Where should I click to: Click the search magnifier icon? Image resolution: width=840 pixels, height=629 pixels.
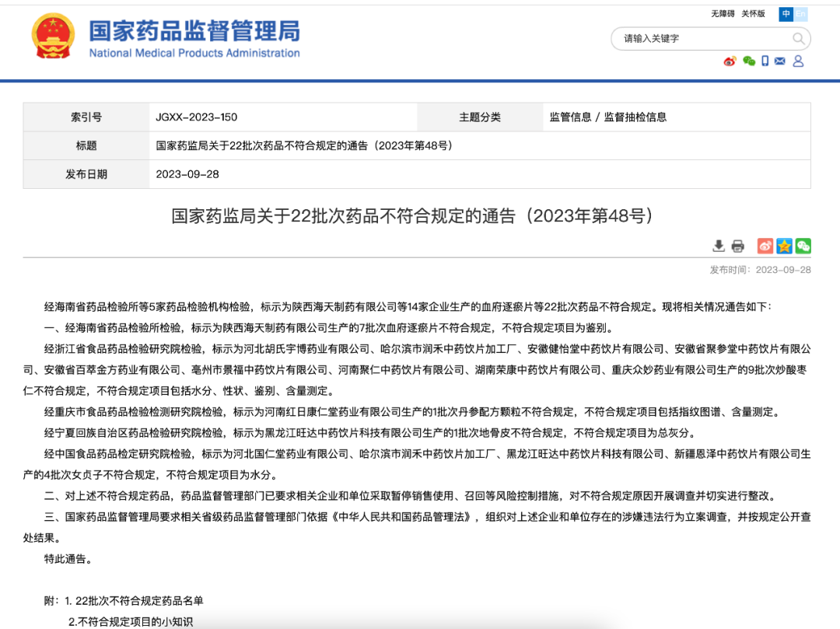(x=798, y=39)
